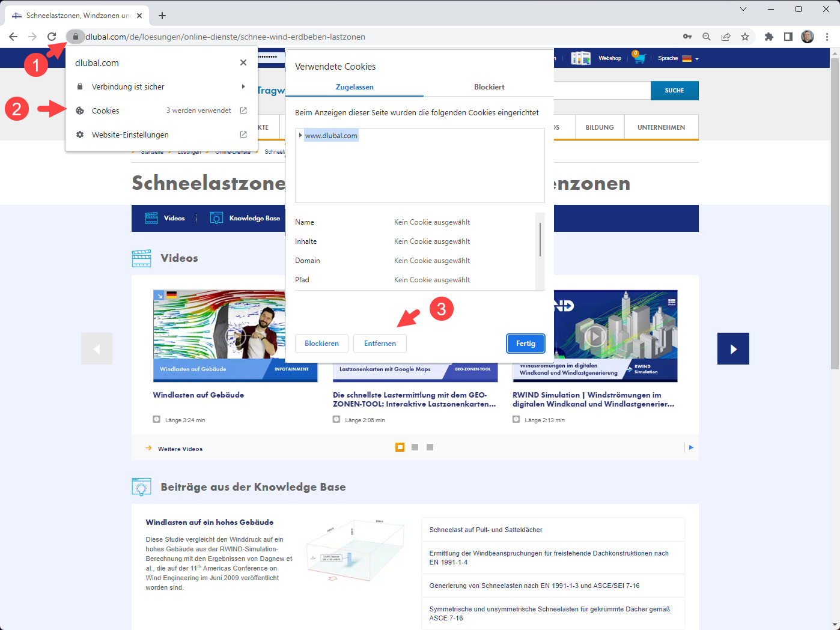Select the first orange carousel indicator

[400, 447]
